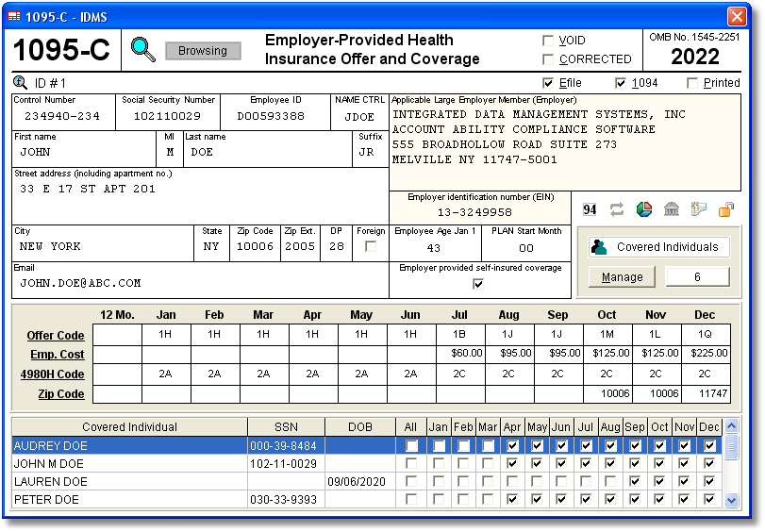Open the pie chart icon

coord(644,209)
